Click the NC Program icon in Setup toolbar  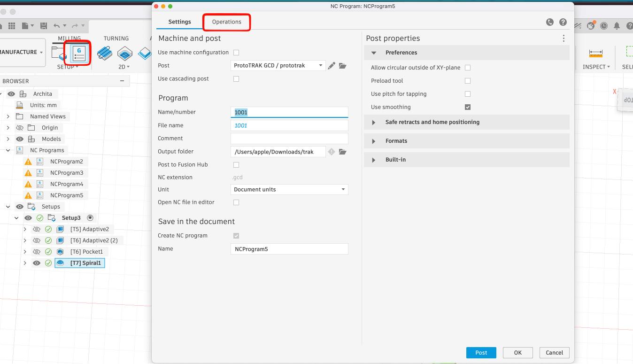click(79, 53)
